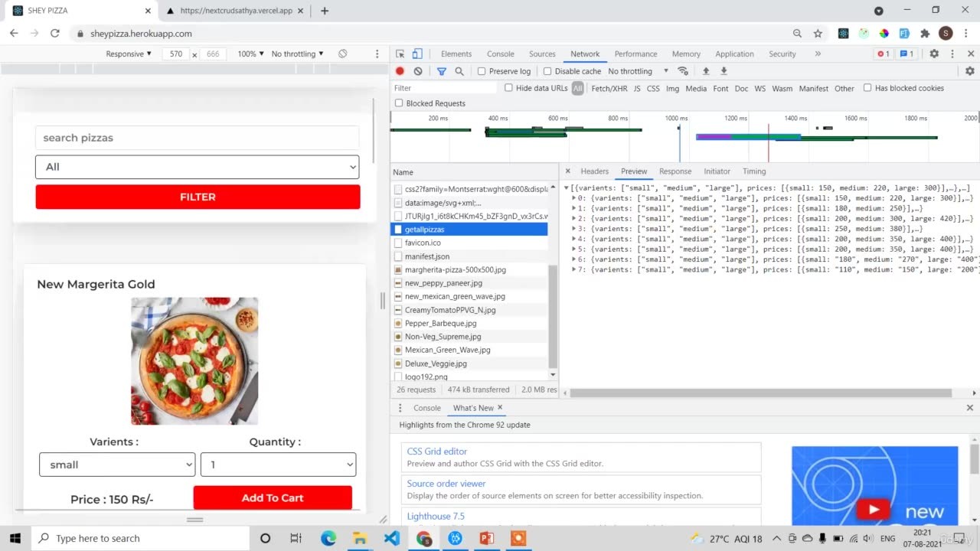The width and height of the screenshot is (980, 551).
Task: Switch to the Elements tab
Action: [x=456, y=54]
